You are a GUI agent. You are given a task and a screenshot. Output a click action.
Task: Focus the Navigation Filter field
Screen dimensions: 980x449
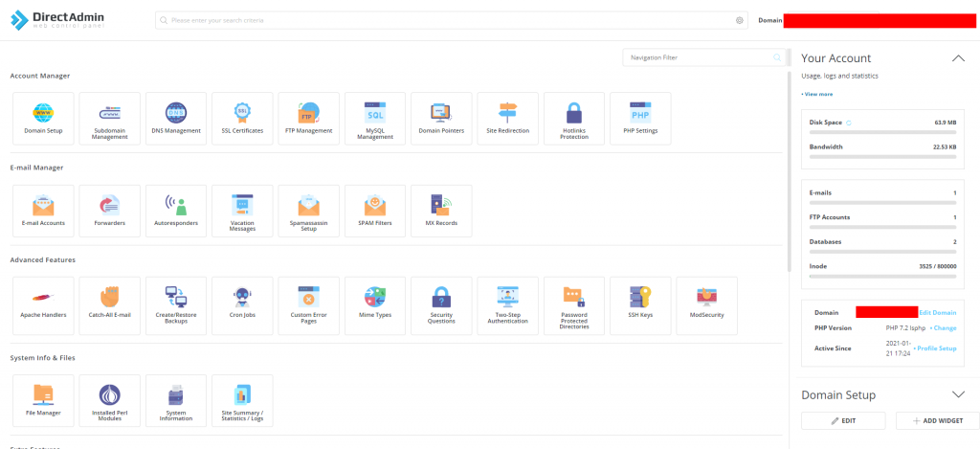703,57
